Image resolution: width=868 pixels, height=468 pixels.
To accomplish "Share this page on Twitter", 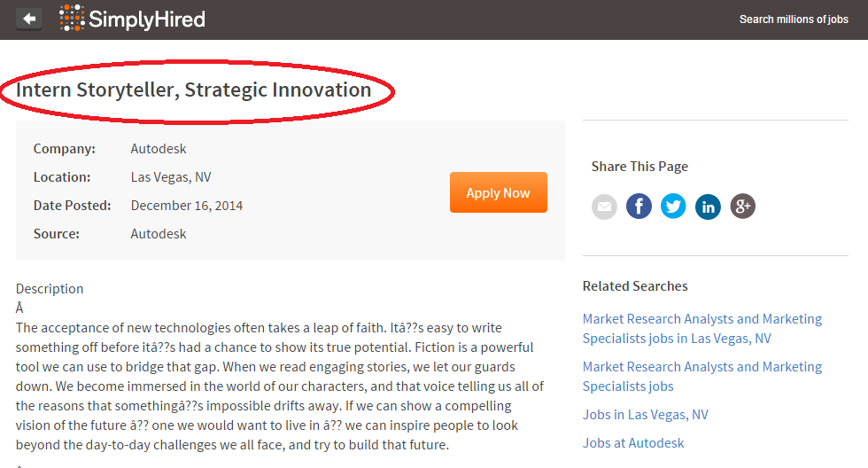I will click(673, 207).
